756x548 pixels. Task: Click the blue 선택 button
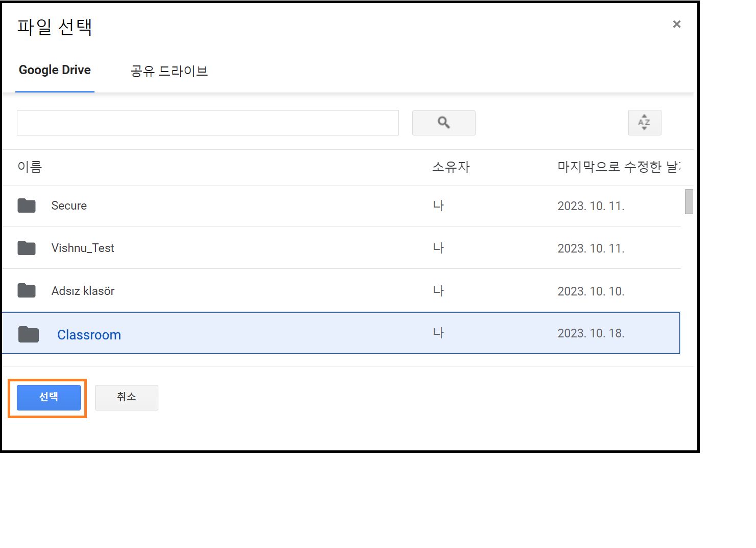[49, 397]
